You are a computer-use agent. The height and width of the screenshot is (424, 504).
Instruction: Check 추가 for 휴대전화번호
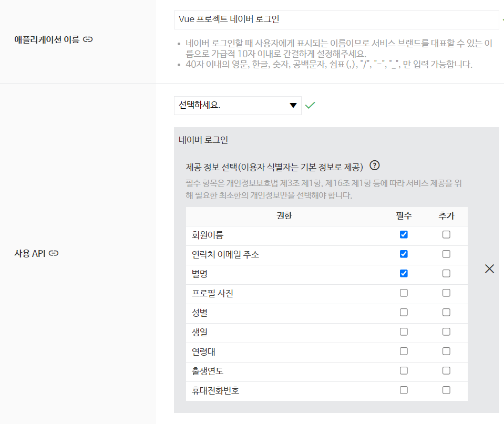pyautogui.click(x=446, y=390)
